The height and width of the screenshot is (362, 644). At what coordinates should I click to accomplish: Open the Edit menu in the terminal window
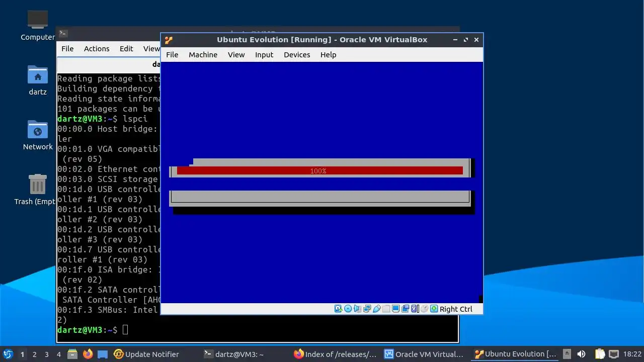(126, 49)
